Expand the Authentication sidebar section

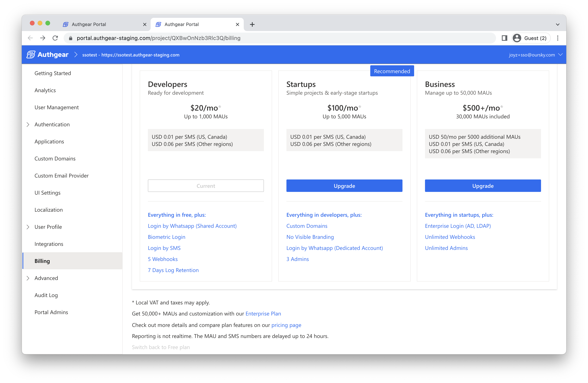pos(28,124)
